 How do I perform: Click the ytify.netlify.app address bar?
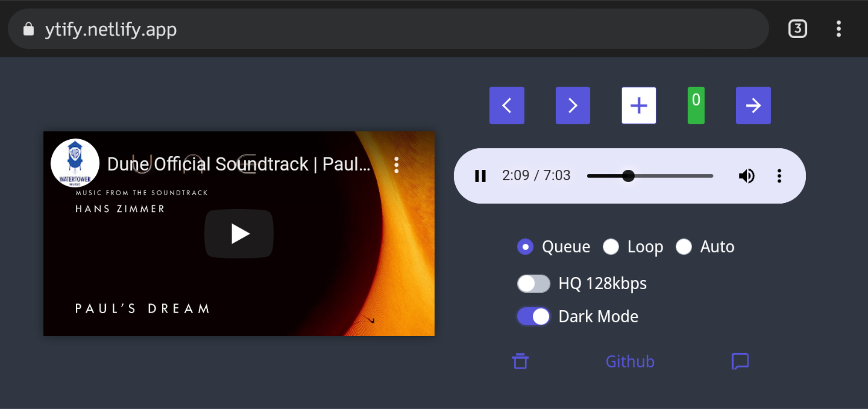coord(388,29)
